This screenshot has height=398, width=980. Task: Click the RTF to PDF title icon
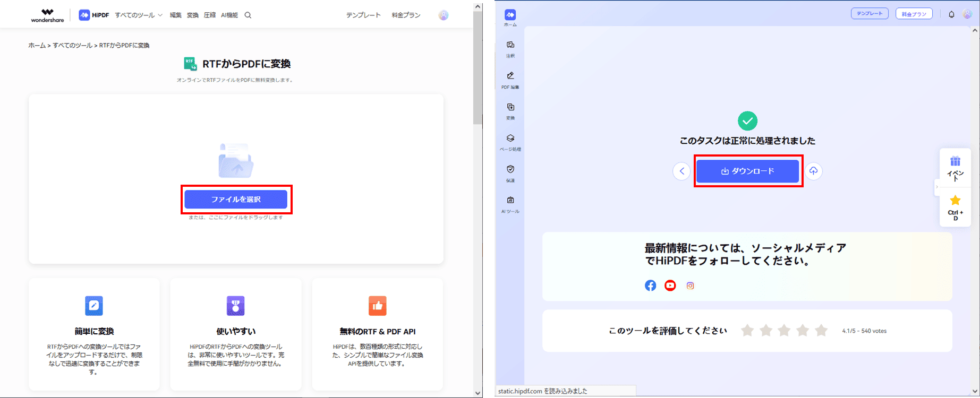(x=190, y=64)
